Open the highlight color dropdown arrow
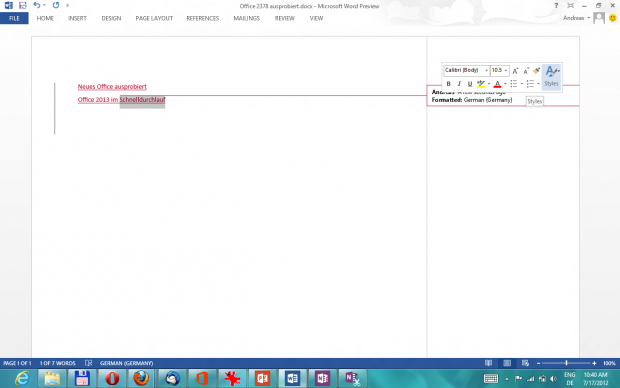The height and width of the screenshot is (388, 620). [489, 84]
